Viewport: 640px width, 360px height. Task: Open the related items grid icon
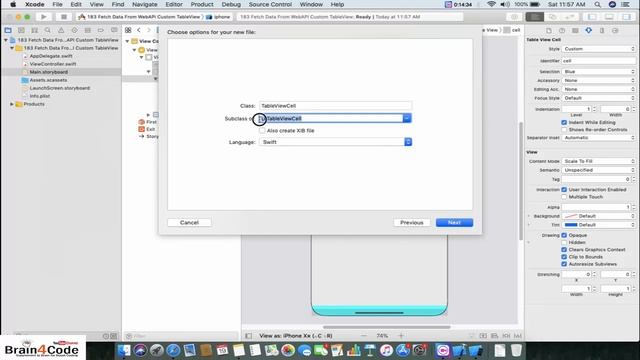tap(128, 30)
